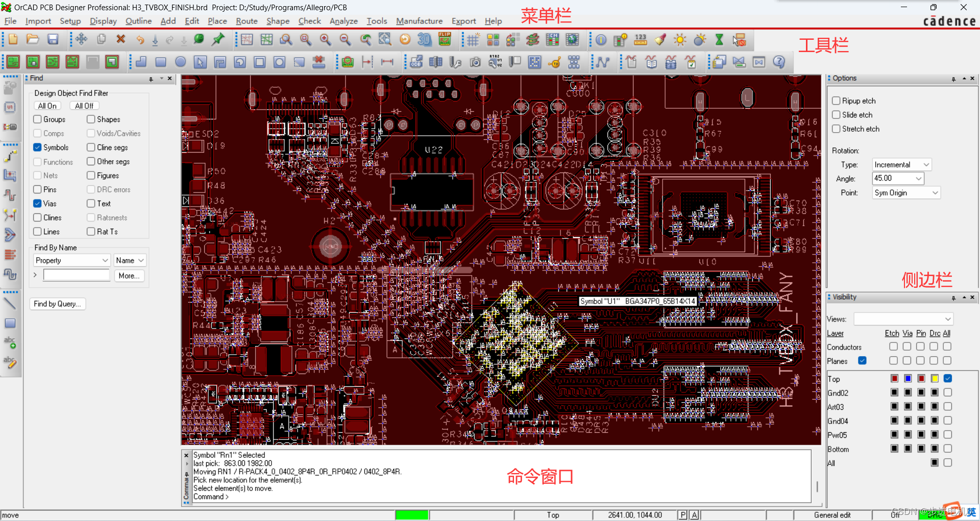The image size is (980, 521).
Task: Click the Flip design icon
Action: point(445,39)
